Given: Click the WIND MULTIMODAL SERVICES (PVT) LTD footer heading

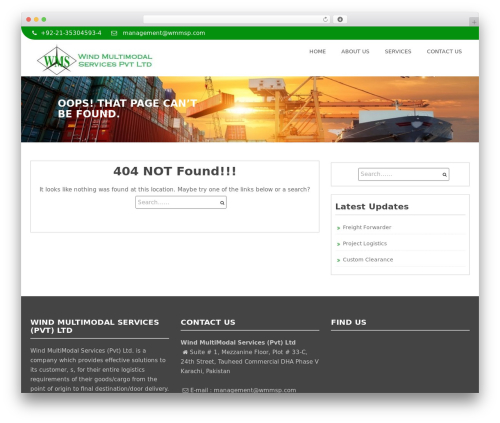Looking at the screenshot, I should 95,327.
